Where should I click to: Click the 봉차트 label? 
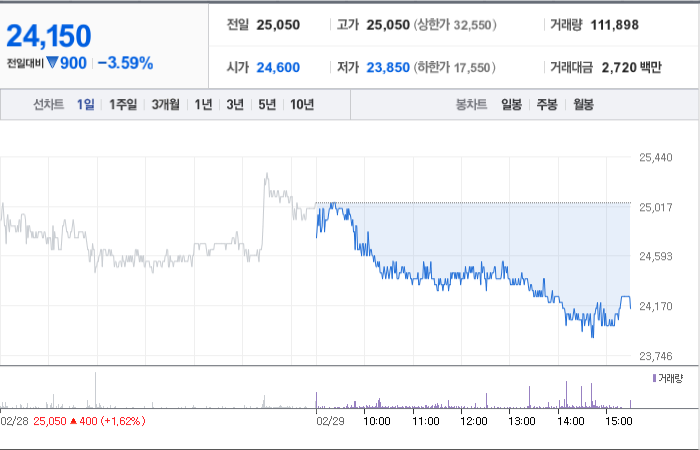tap(471, 105)
